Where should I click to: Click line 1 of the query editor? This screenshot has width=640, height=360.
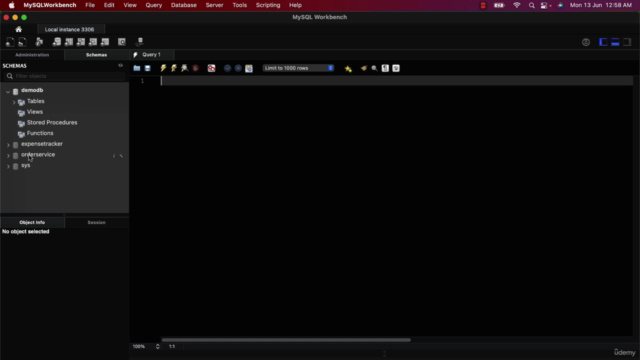[x=396, y=81]
